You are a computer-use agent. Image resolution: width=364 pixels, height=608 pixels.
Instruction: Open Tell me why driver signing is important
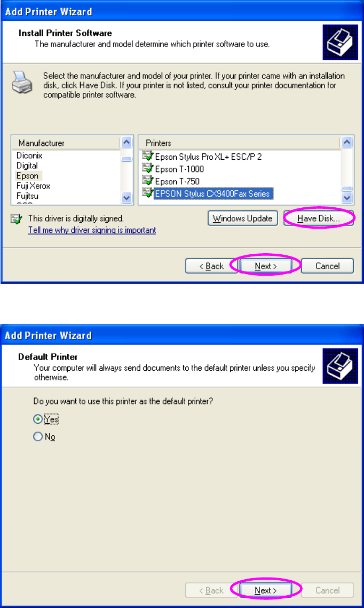(x=92, y=230)
